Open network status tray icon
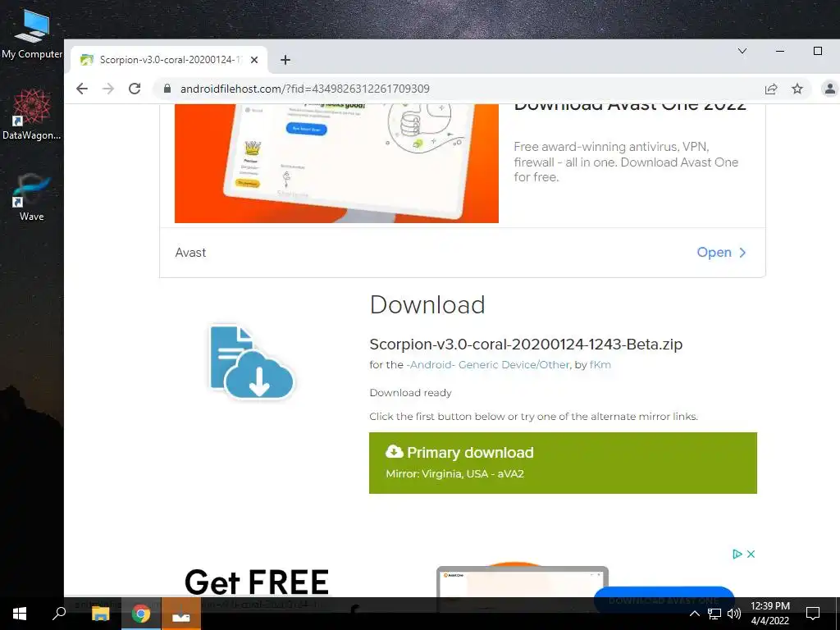Screen dimensions: 840x630 tap(714, 614)
